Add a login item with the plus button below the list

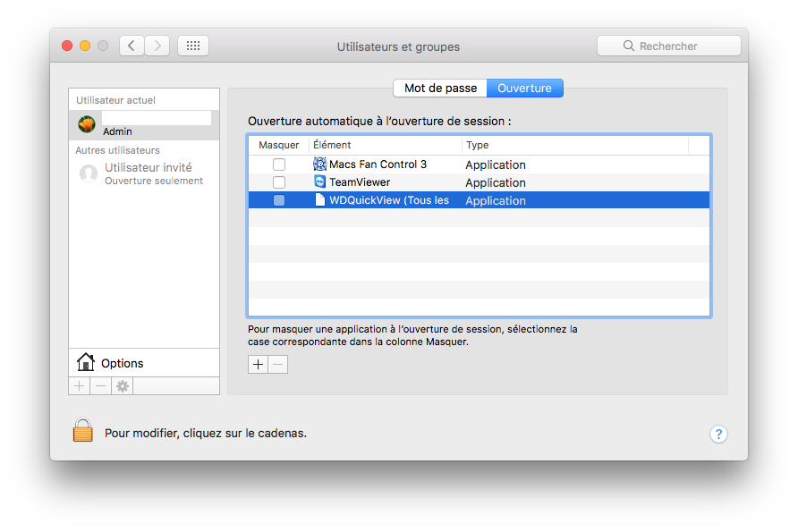click(x=258, y=364)
